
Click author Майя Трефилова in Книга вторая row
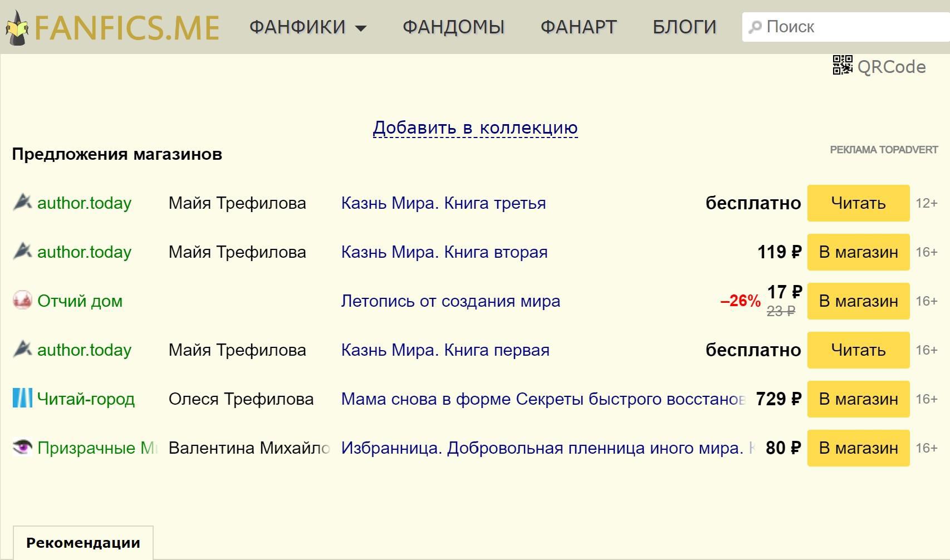(x=237, y=252)
